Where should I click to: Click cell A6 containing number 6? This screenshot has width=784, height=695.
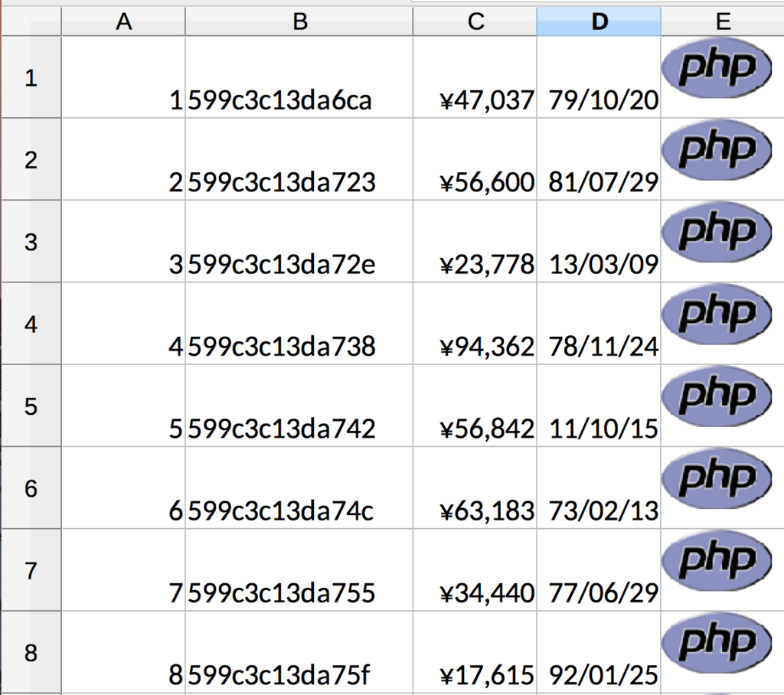pyautogui.click(x=123, y=488)
